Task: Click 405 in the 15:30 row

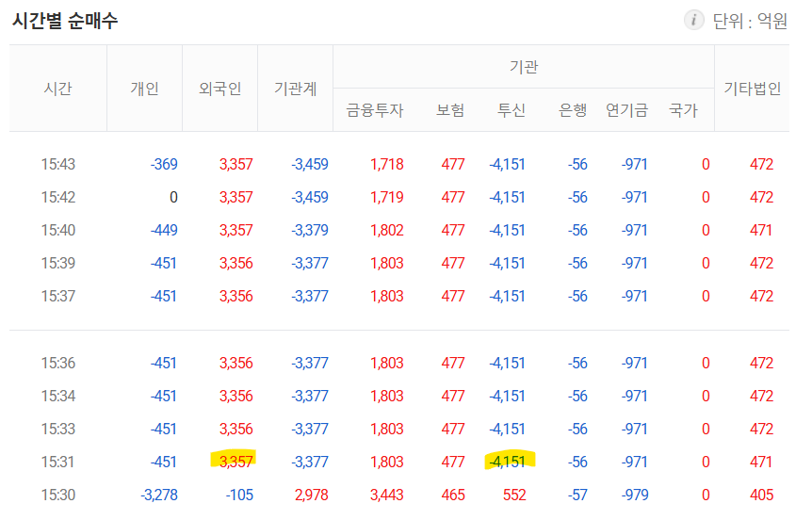Action: 762,496
